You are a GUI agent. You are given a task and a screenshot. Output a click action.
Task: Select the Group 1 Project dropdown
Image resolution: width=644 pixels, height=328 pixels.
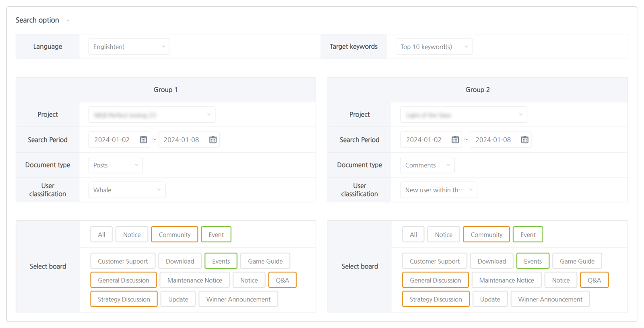coord(152,115)
